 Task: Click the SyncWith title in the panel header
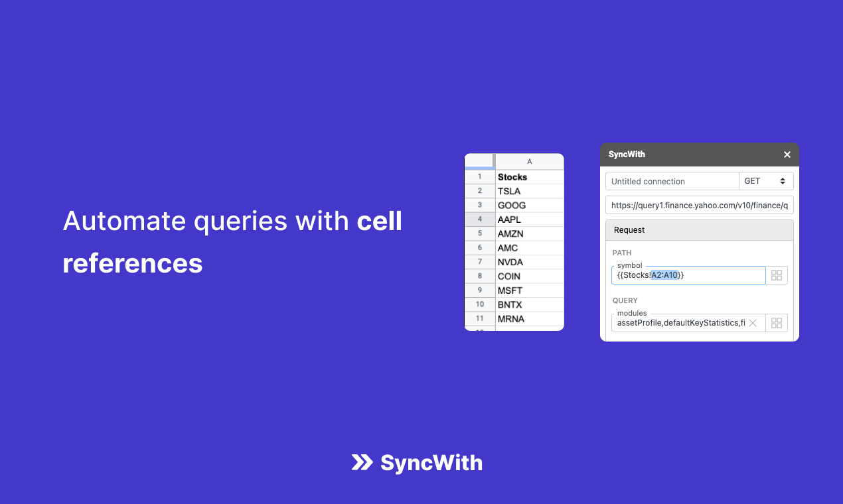[x=626, y=154]
